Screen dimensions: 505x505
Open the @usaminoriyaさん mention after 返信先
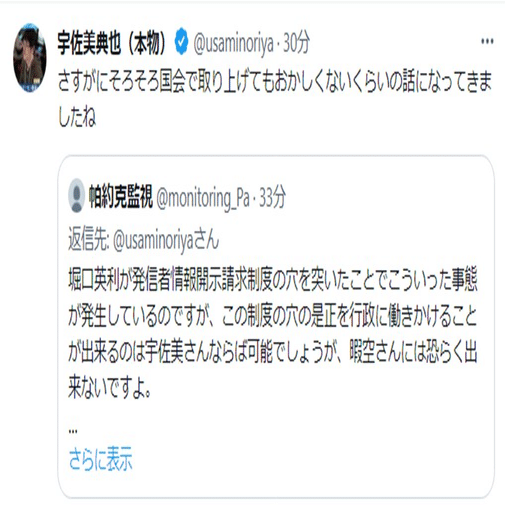click(166, 240)
